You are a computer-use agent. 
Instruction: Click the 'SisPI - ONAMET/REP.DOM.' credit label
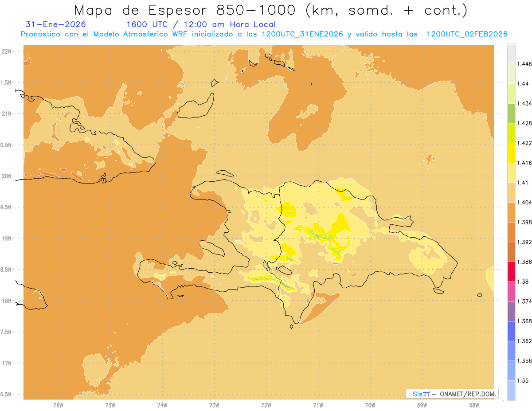pos(452,394)
